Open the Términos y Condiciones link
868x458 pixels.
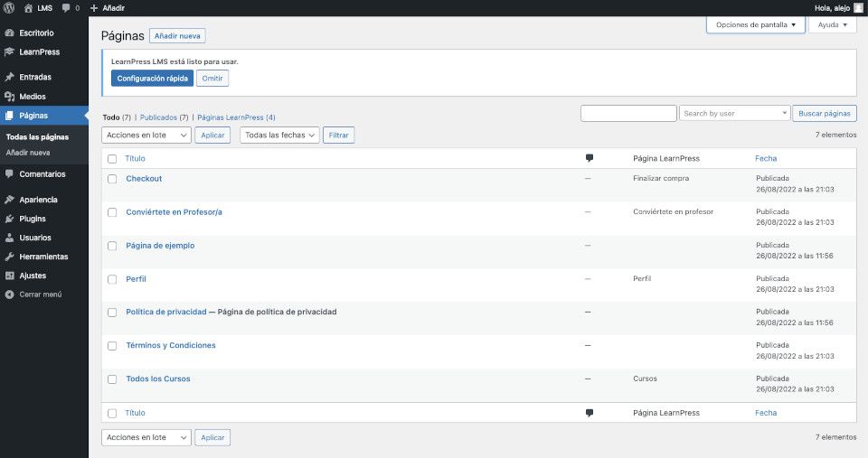coord(171,345)
